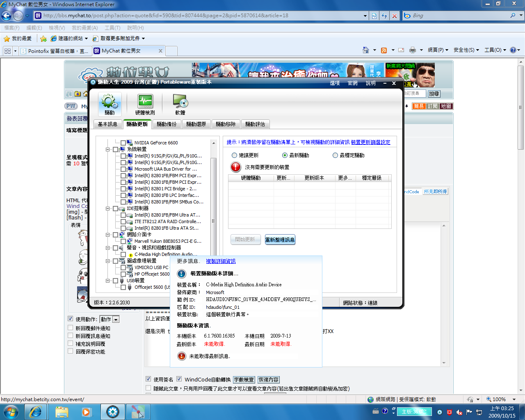The height and width of the screenshot is (420, 525).
Task: Click the Bing search magnifier icon
Action: pyautogui.click(x=513, y=16)
